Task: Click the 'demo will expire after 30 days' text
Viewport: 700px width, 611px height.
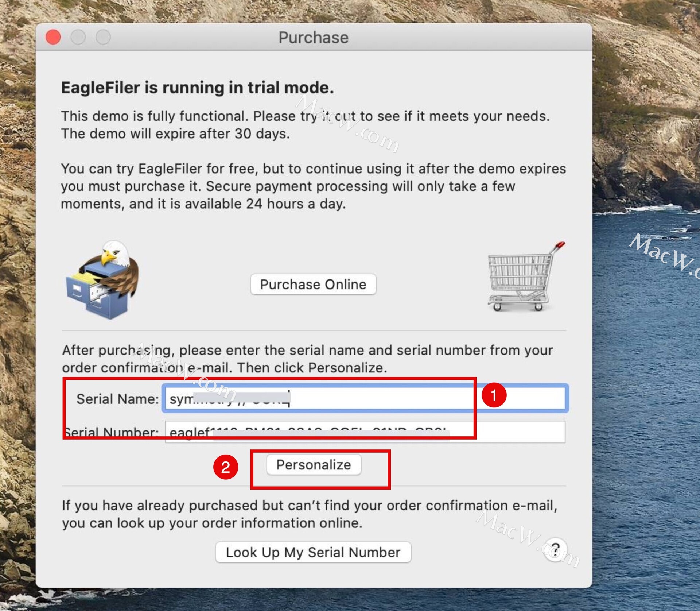Action: click(175, 134)
